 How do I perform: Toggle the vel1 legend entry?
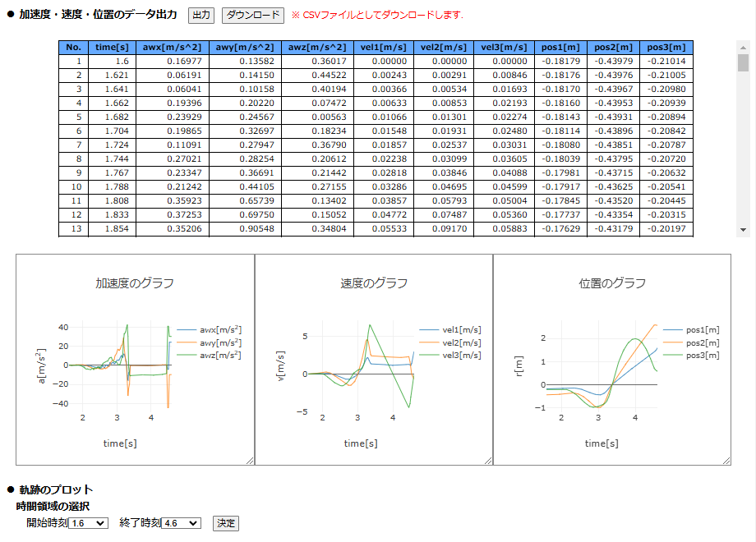(461, 329)
